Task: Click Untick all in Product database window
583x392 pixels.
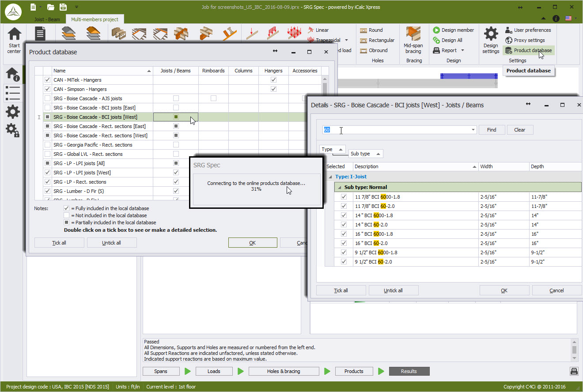Action: tap(112, 243)
